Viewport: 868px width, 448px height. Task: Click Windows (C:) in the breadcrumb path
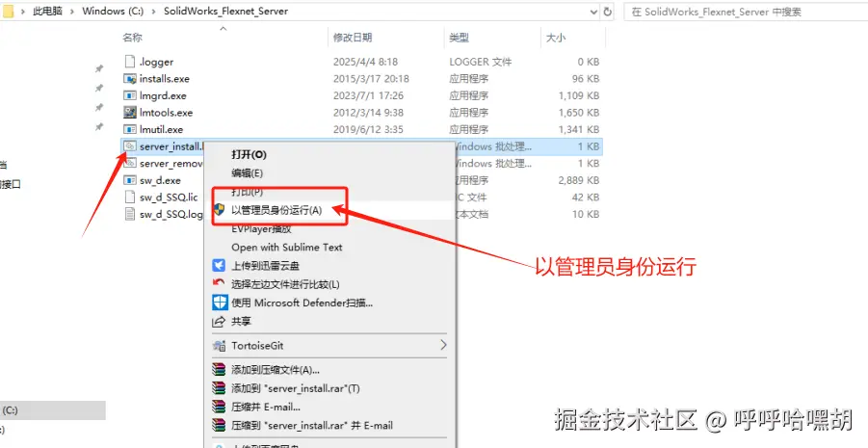point(113,11)
